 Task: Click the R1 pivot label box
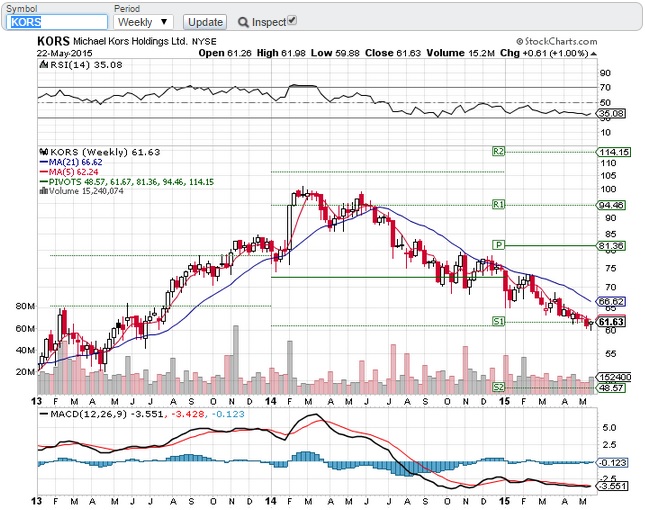pyautogui.click(x=498, y=204)
